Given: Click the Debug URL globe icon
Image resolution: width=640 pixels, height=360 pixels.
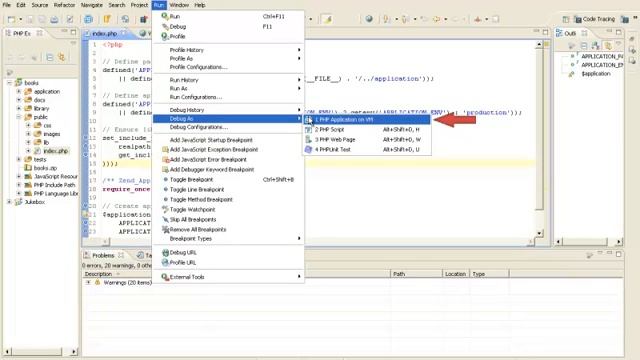Looking at the screenshot, I should [165, 253].
